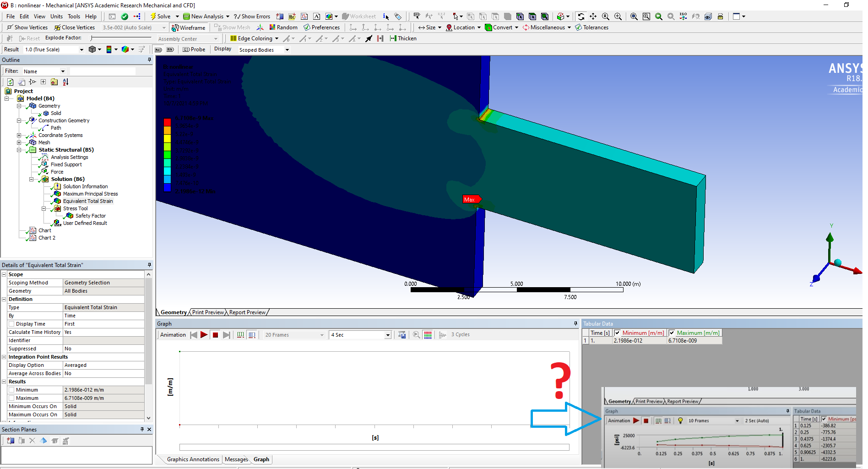Select the Pan view tool
This screenshot has height=469, width=868.
(593, 16)
